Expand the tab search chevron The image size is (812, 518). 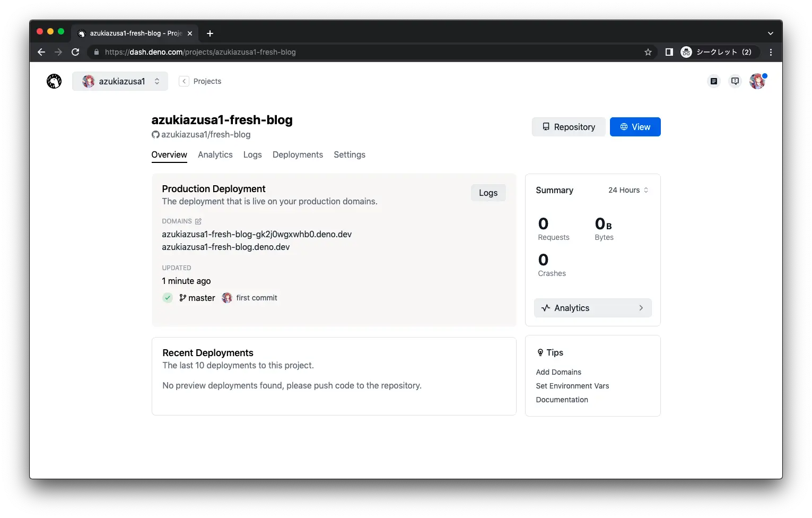770,33
